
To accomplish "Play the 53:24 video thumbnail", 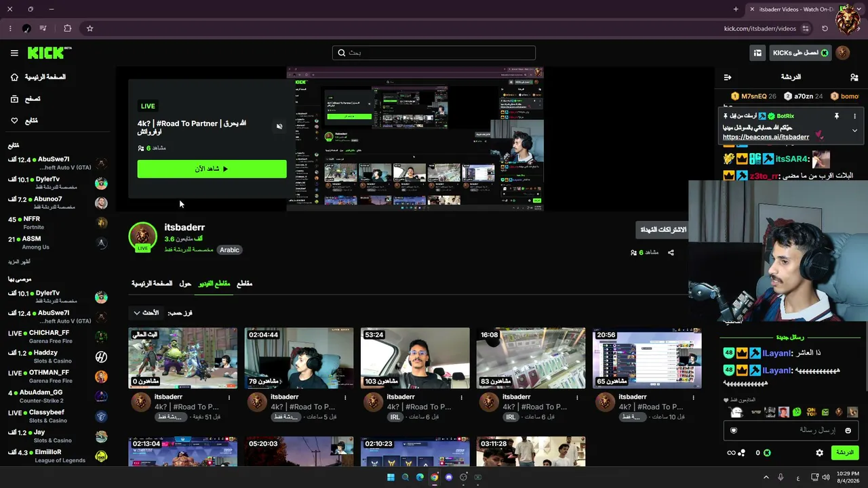I will tap(415, 359).
